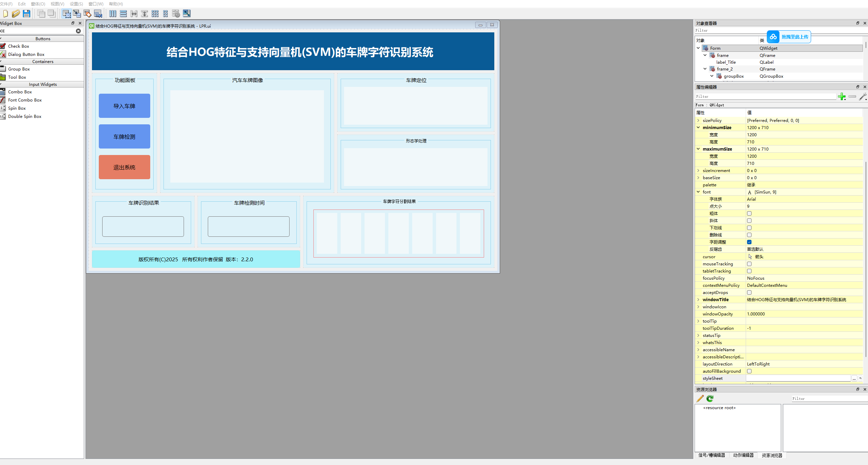The width and height of the screenshot is (868, 465).
Task: Click the Edit Tab Order icon
Action: pyautogui.click(x=98, y=14)
